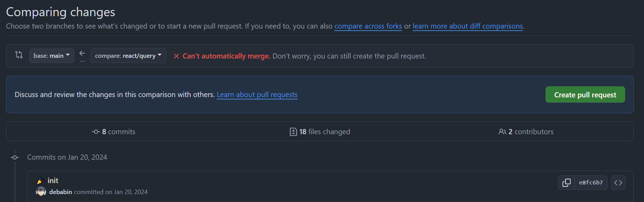
Task: Open debabin's avatar thumbnail
Action: [41, 192]
